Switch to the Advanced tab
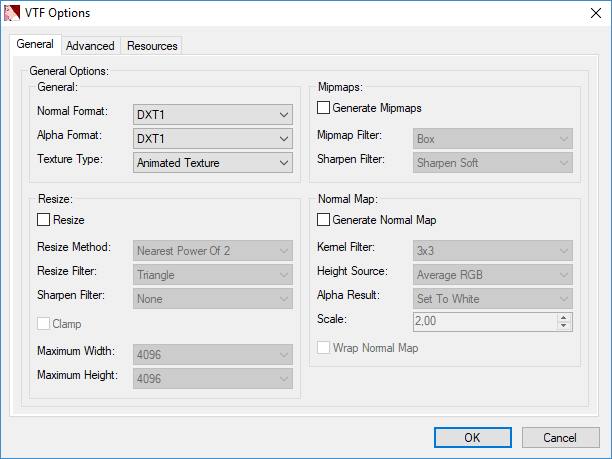The image size is (612, 459). (x=90, y=46)
